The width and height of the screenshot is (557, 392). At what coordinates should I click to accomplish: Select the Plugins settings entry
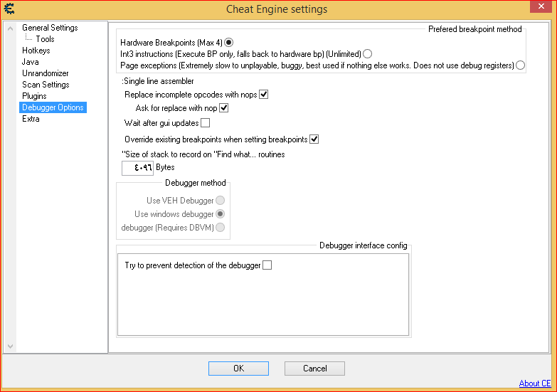(34, 96)
